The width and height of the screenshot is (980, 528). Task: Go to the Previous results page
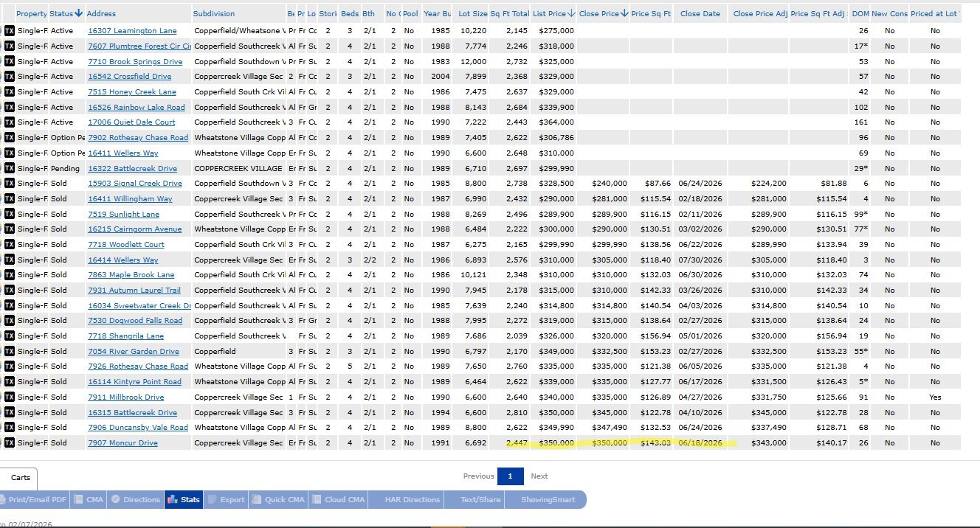478,476
